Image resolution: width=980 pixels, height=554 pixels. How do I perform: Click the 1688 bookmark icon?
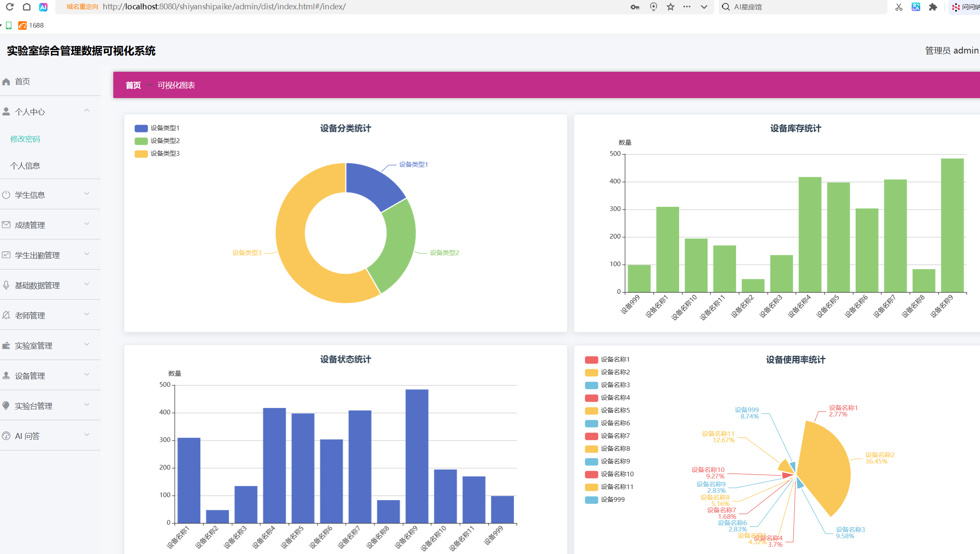(x=22, y=25)
